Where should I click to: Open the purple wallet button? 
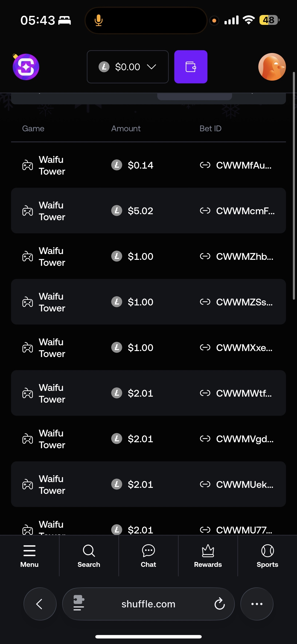tap(190, 67)
